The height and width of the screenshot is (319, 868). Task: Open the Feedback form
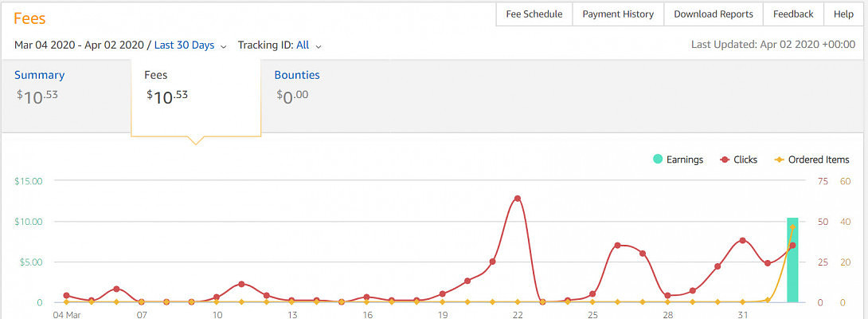(793, 14)
